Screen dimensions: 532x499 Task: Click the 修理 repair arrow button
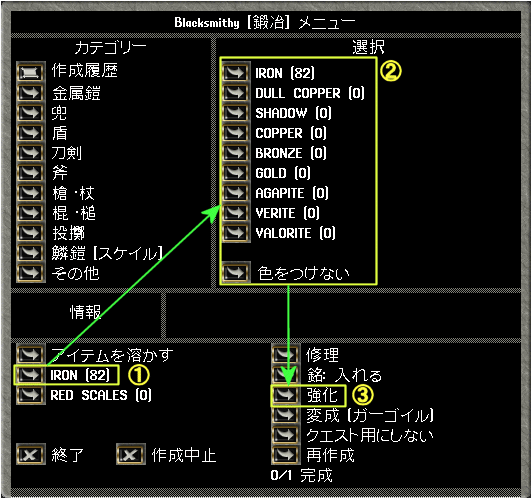click(286, 355)
